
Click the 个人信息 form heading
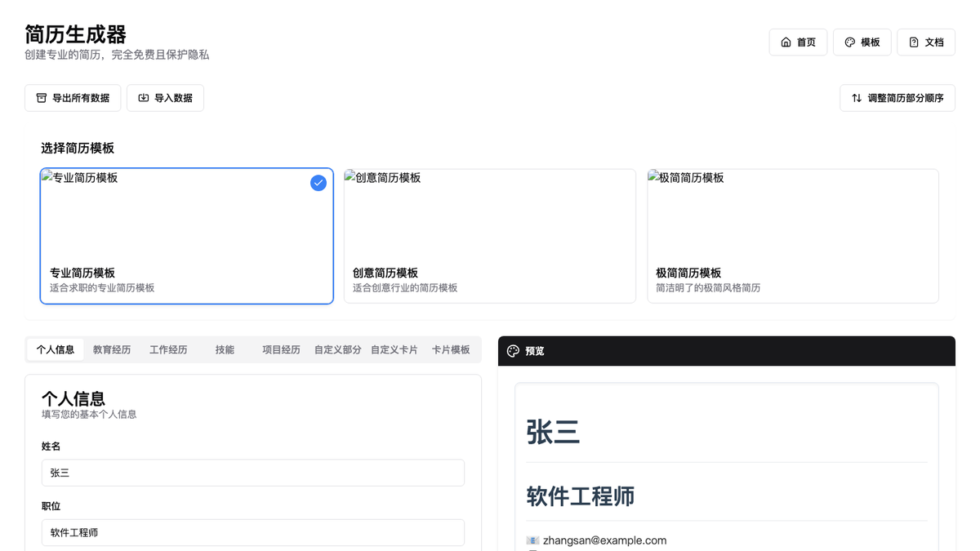pos(73,398)
